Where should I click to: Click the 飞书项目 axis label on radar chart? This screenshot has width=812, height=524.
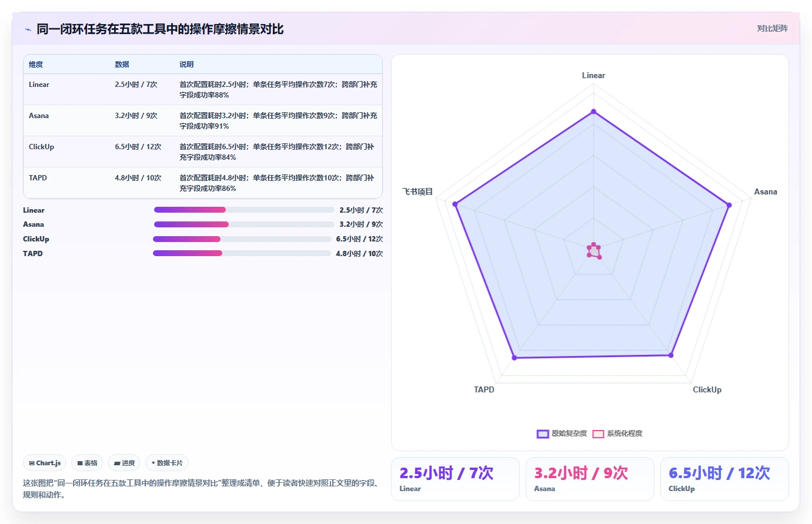pos(417,192)
